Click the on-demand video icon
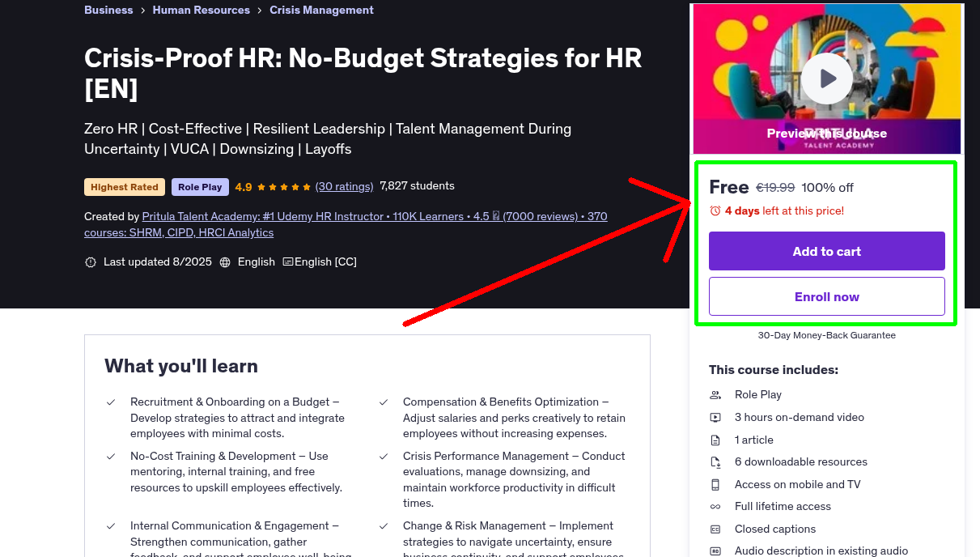The image size is (980, 557). pos(715,418)
